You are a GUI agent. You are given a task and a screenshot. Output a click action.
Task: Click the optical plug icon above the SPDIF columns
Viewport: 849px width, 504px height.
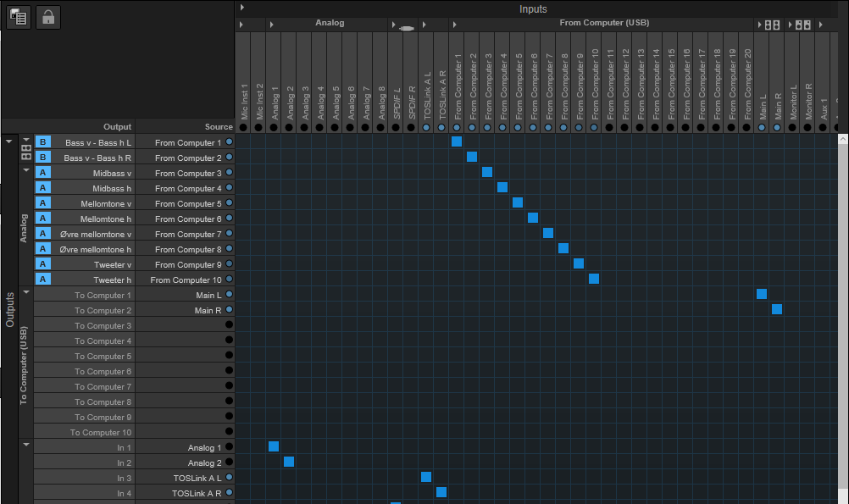click(407, 27)
